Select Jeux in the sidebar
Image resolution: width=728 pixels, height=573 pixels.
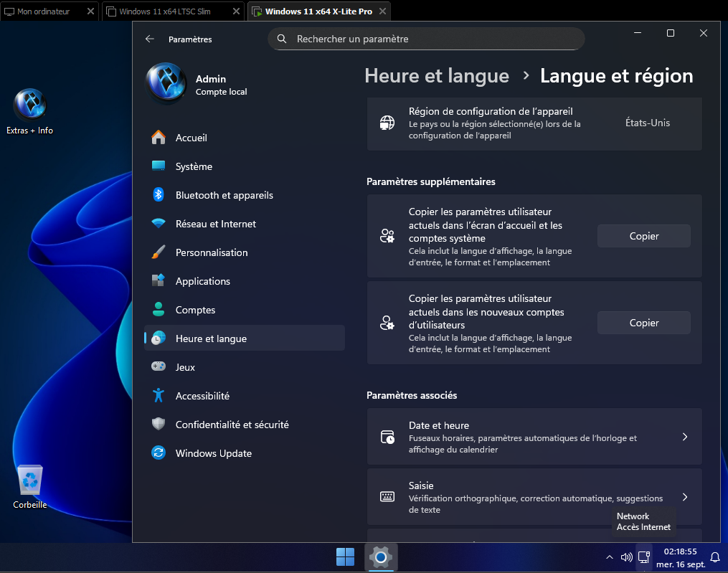coord(244,367)
